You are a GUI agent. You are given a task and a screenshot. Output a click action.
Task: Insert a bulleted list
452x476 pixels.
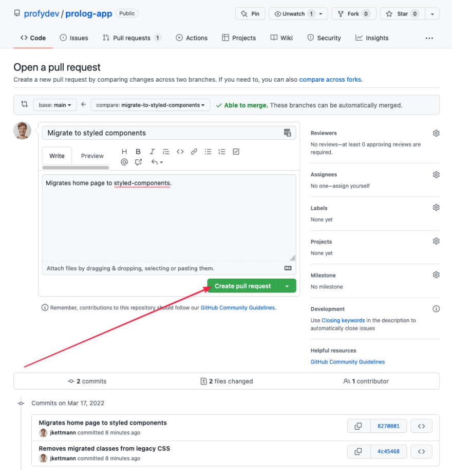208,152
